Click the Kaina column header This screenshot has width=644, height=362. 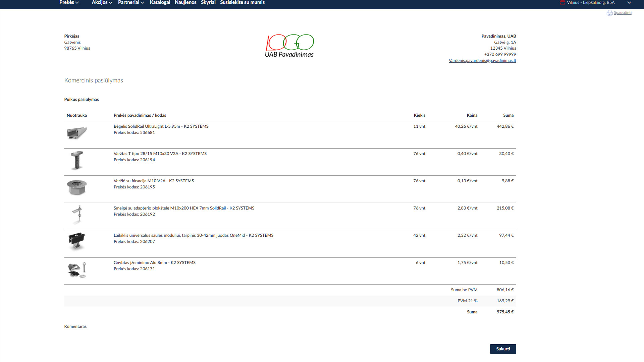472,115
